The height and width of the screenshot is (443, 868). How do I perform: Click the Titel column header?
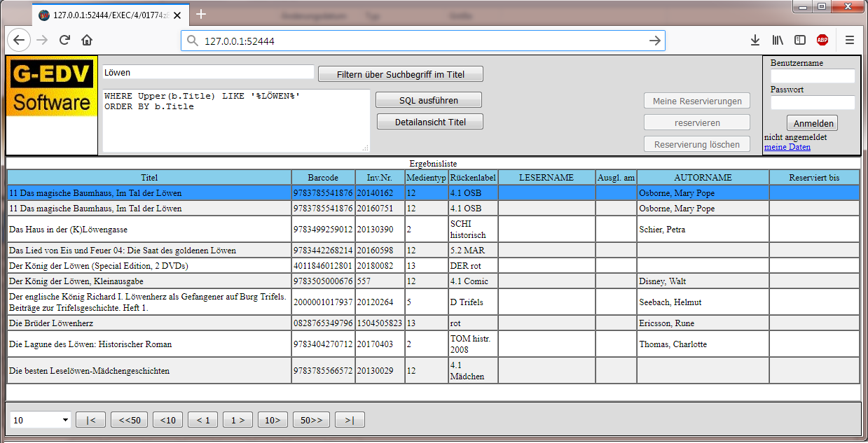click(149, 178)
